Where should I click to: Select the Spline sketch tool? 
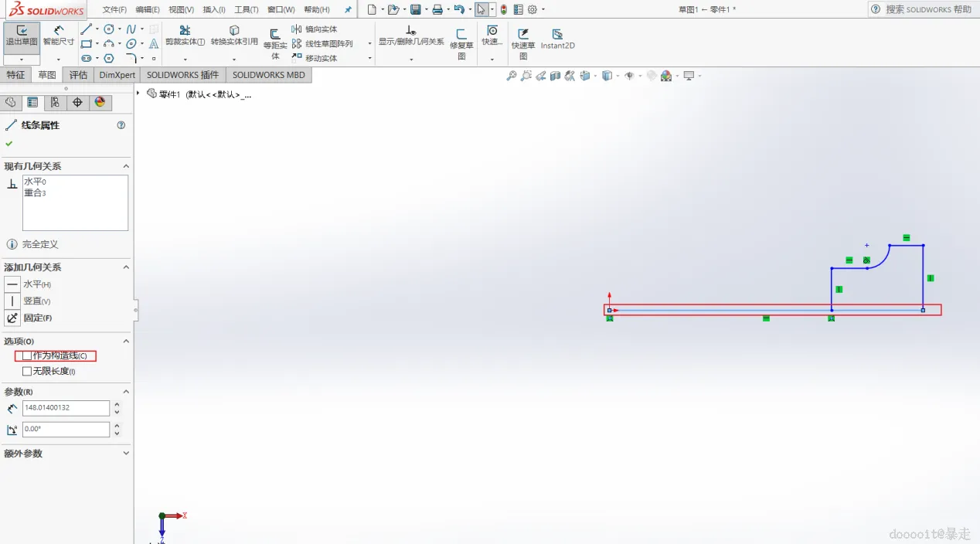coord(131,29)
